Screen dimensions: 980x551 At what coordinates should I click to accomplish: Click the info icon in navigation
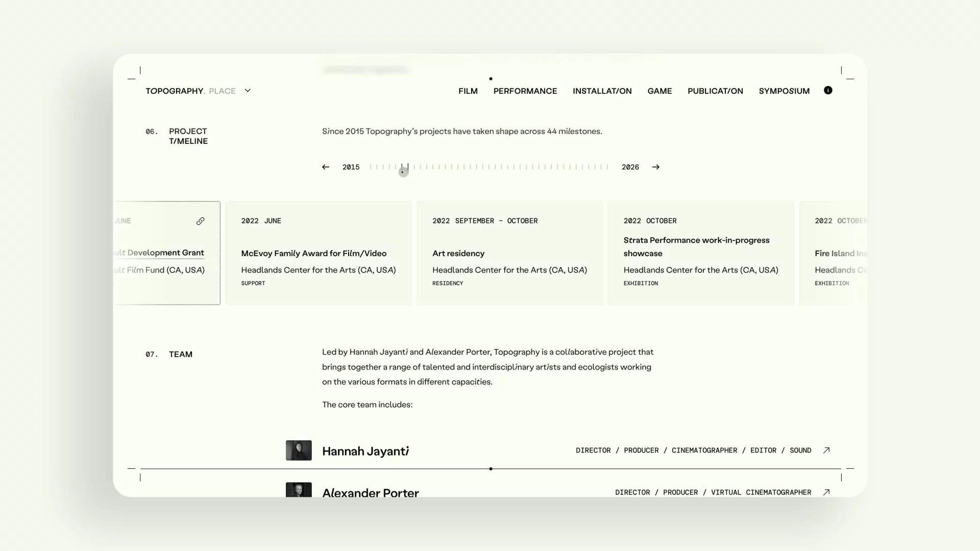pos(828,90)
